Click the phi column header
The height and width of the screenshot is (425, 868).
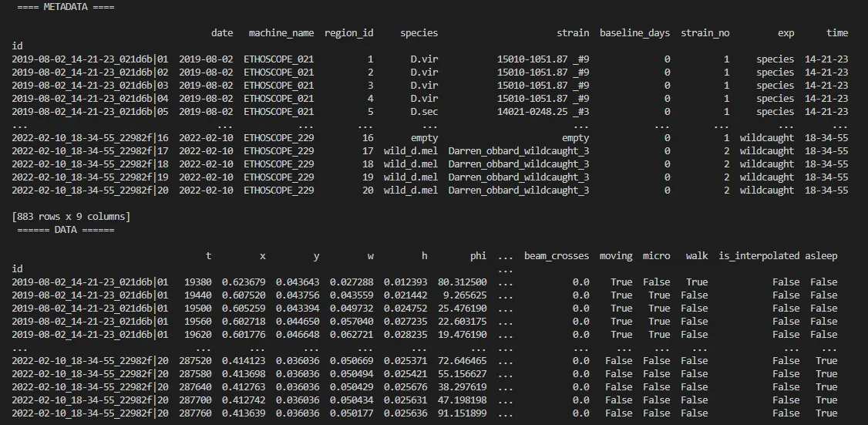[x=478, y=255]
